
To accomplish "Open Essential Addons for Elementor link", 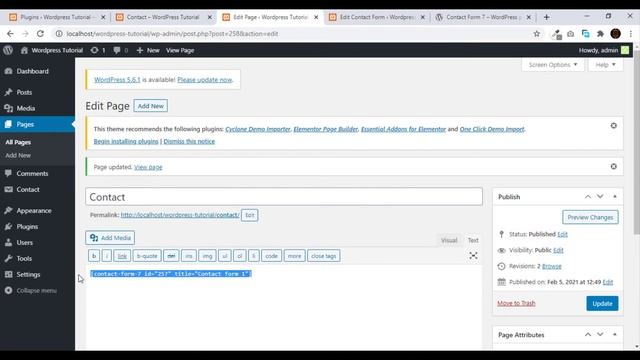I will (403, 129).
